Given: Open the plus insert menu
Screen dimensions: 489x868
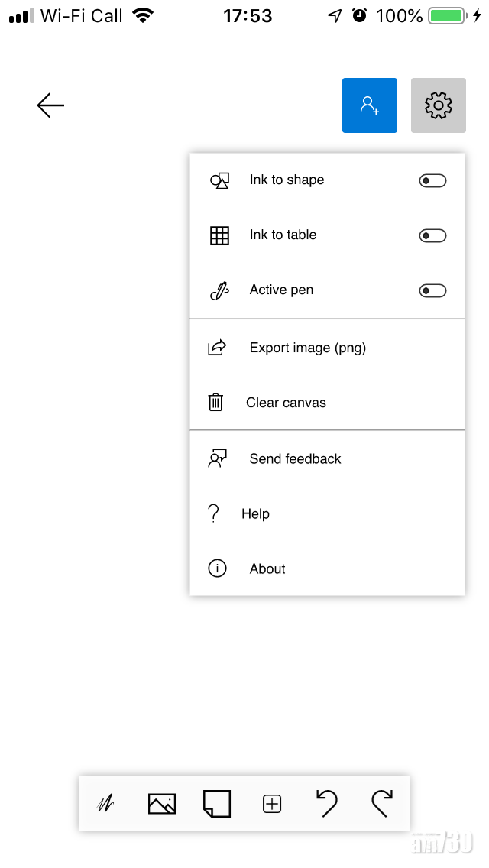Looking at the screenshot, I should (272, 804).
